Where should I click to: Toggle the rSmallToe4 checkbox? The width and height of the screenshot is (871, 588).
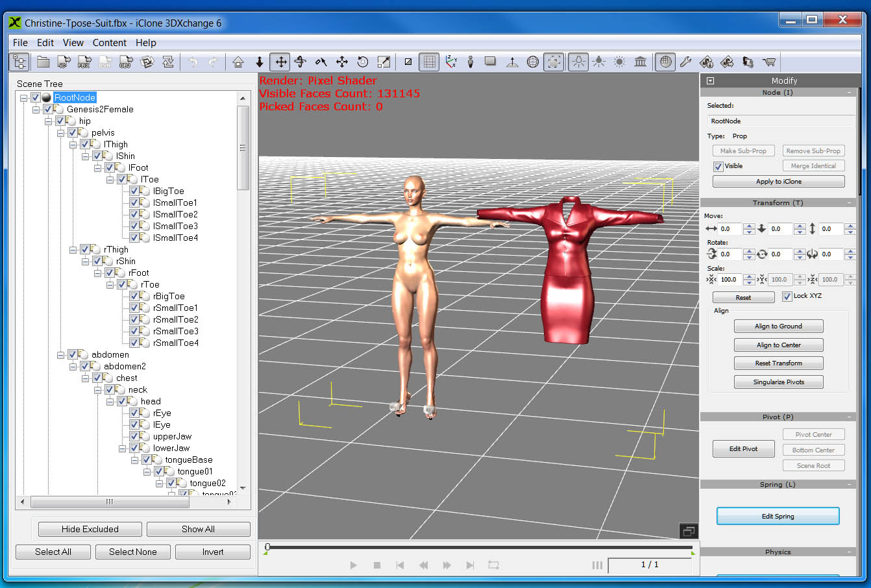[x=134, y=343]
